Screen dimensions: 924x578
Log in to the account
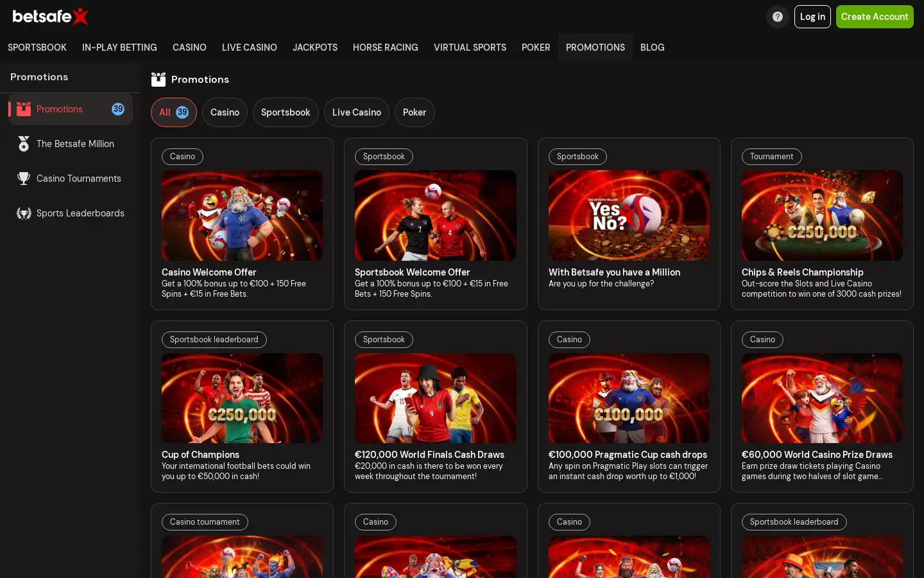click(x=812, y=17)
